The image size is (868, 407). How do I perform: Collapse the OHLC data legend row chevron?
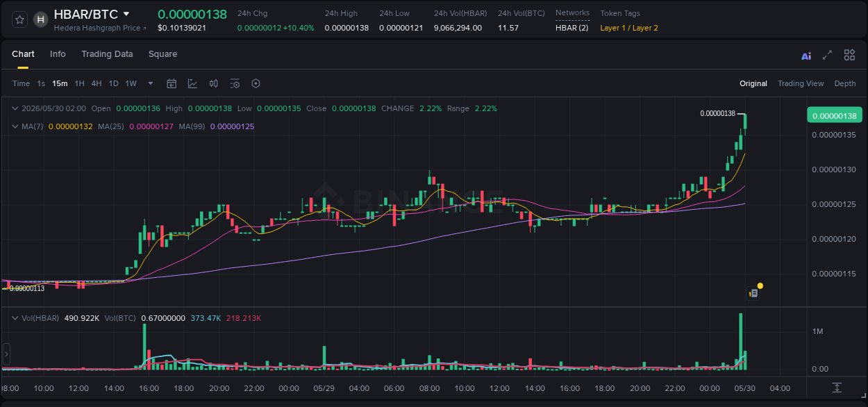coord(15,108)
